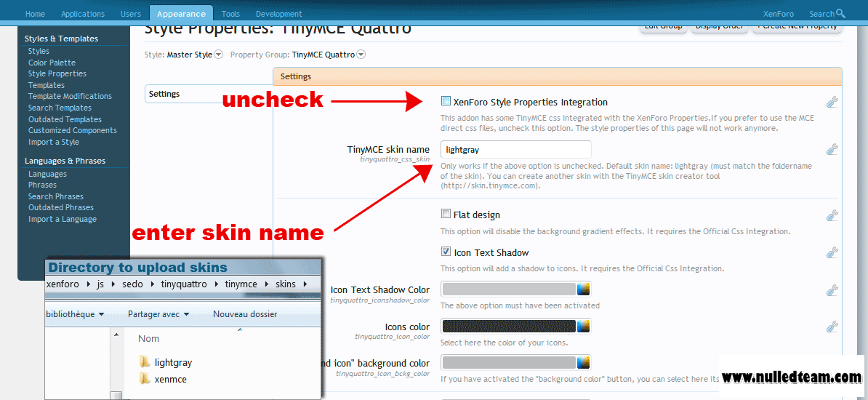Open the Development tab
Image resolution: width=868 pixels, height=400 pixels.
278,14
